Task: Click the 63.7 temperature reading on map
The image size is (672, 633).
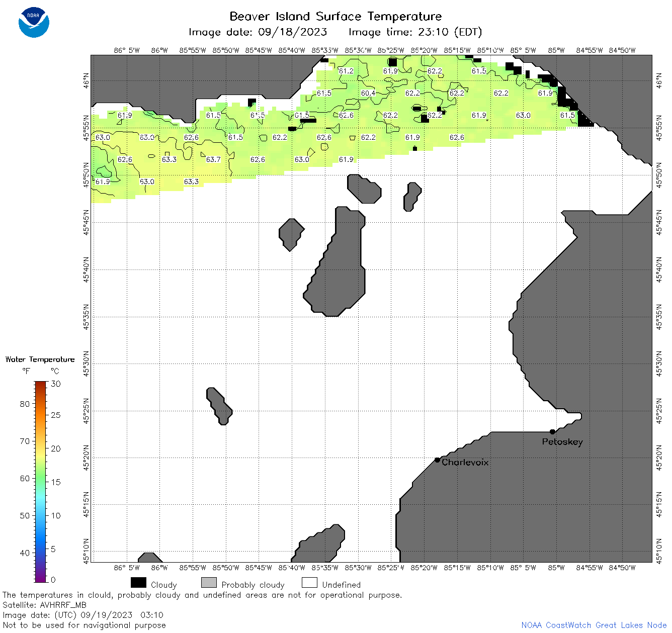Action: pos(213,159)
